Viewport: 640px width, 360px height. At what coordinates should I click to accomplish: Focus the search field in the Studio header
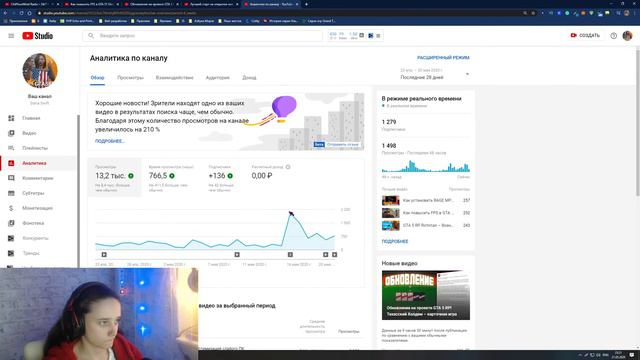click(203, 36)
